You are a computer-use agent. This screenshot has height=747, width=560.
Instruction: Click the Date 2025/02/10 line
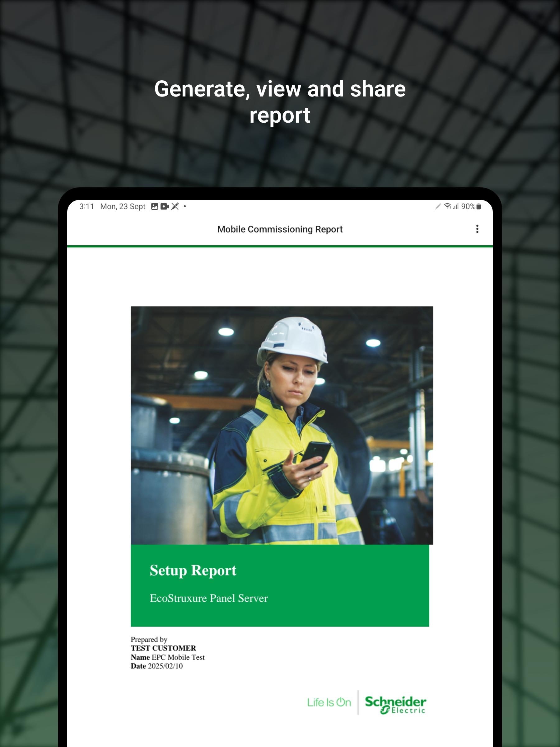(x=156, y=666)
